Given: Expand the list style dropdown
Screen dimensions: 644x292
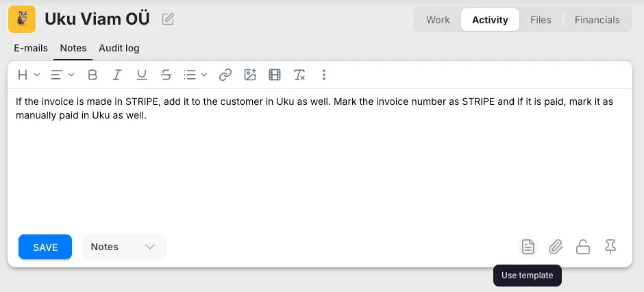Looking at the screenshot, I should (x=196, y=75).
